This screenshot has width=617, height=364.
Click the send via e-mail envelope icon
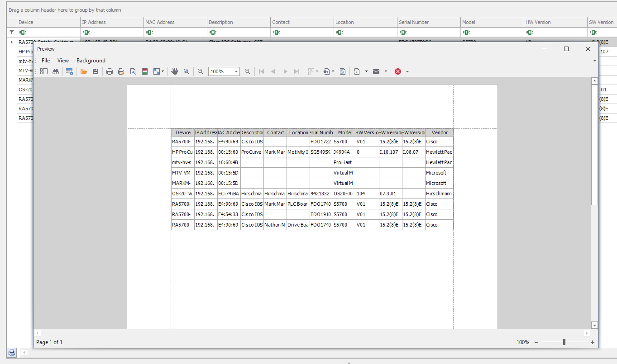[x=376, y=71]
